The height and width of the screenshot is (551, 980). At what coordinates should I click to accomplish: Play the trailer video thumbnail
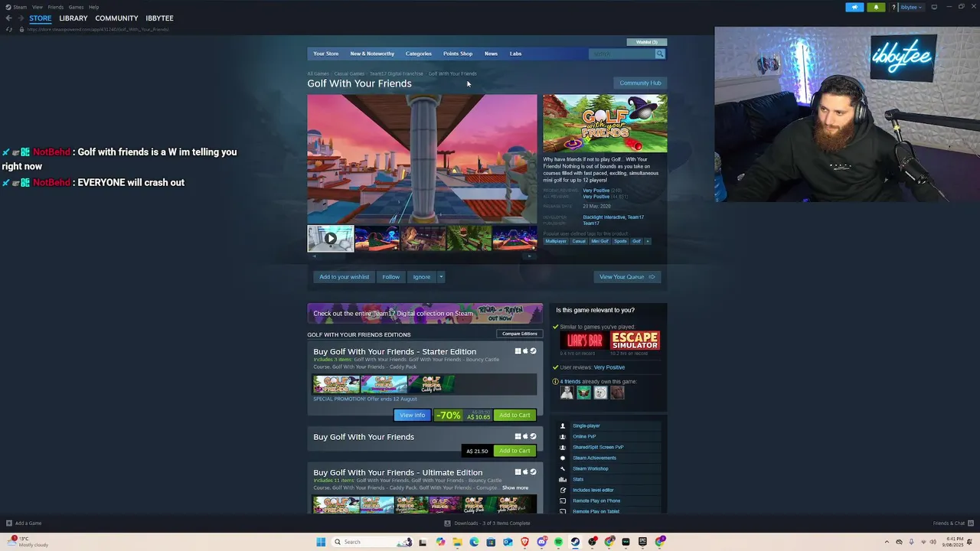tap(331, 238)
